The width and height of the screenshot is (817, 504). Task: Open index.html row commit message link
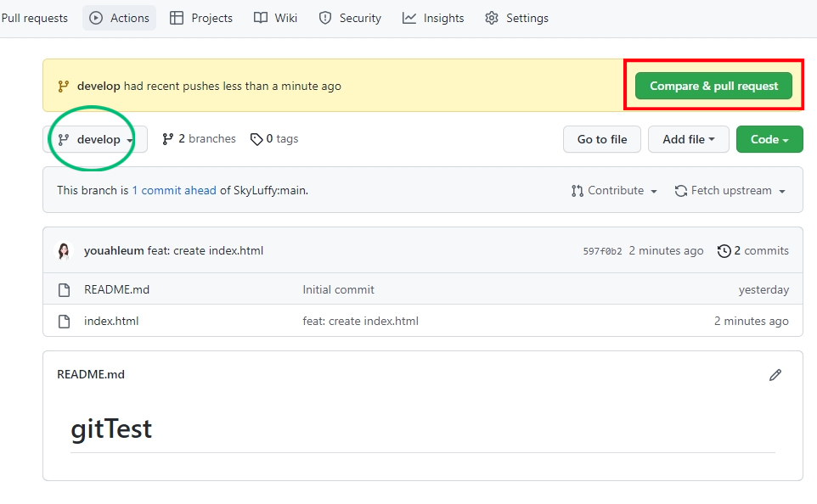[361, 322]
